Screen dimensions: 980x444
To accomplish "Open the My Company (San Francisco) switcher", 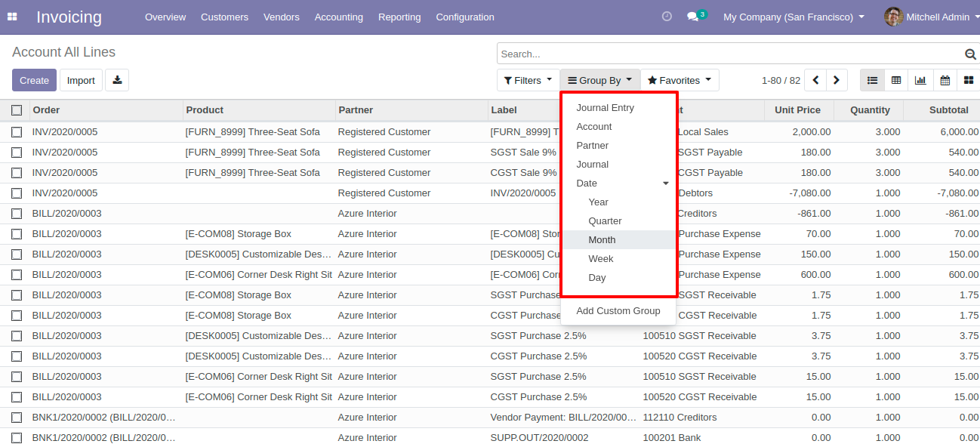I will pyautogui.click(x=794, y=17).
